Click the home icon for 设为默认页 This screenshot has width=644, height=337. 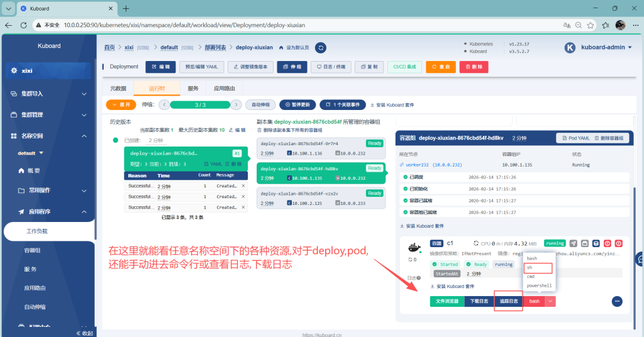tap(281, 48)
